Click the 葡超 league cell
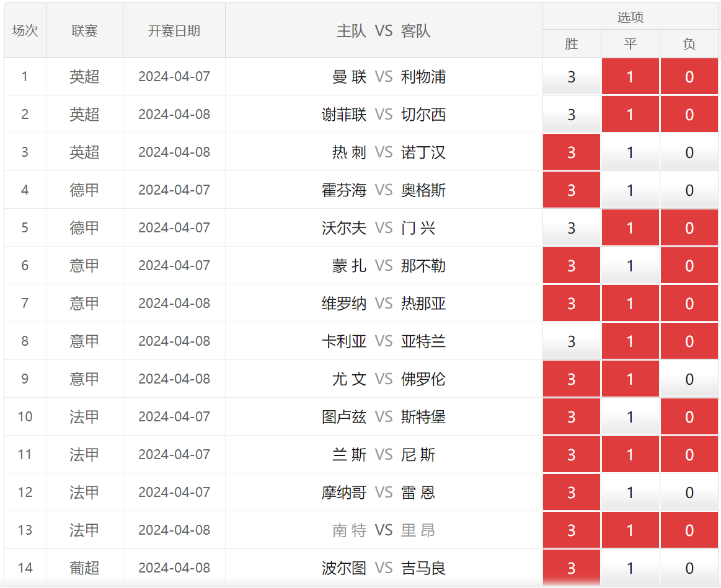This screenshot has width=721, height=588. pos(84,568)
